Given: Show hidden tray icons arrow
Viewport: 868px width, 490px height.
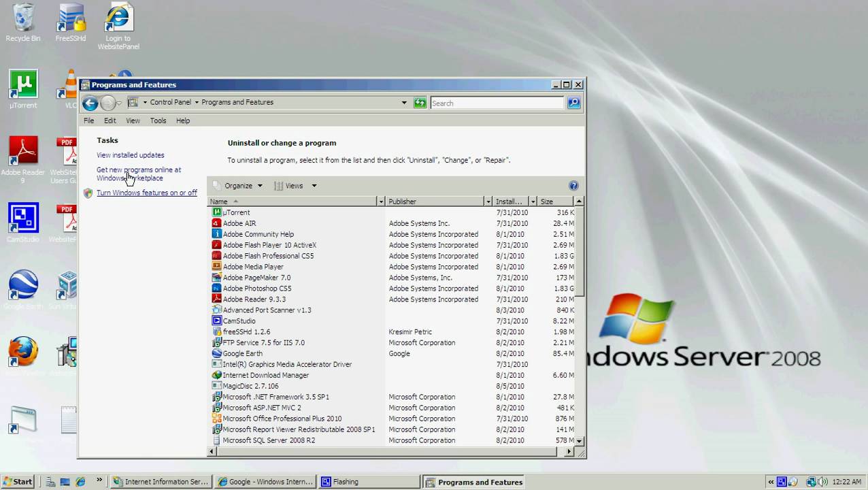Looking at the screenshot, I should [x=771, y=482].
